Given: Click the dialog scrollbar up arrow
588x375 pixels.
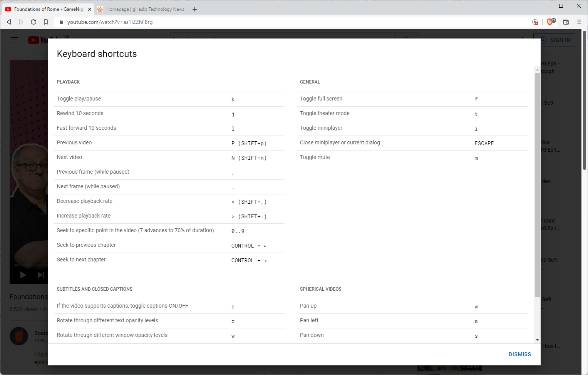Looking at the screenshot, I should pos(537,70).
